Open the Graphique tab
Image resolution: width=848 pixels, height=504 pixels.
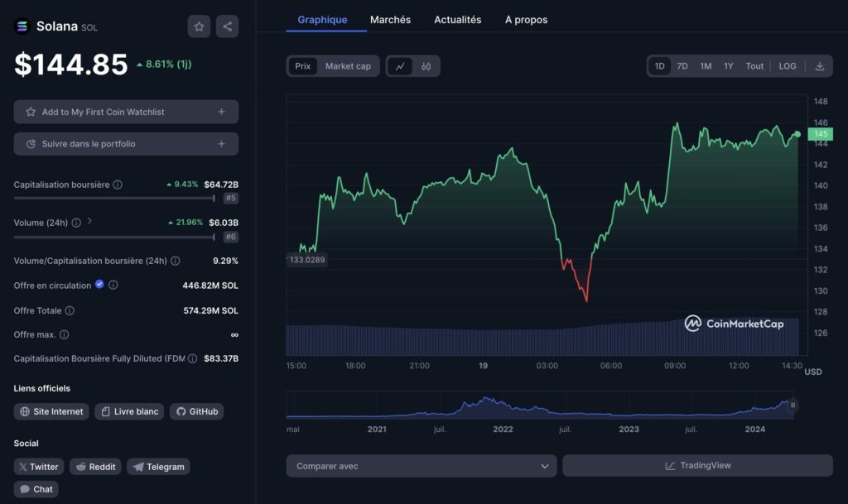pyautogui.click(x=322, y=20)
